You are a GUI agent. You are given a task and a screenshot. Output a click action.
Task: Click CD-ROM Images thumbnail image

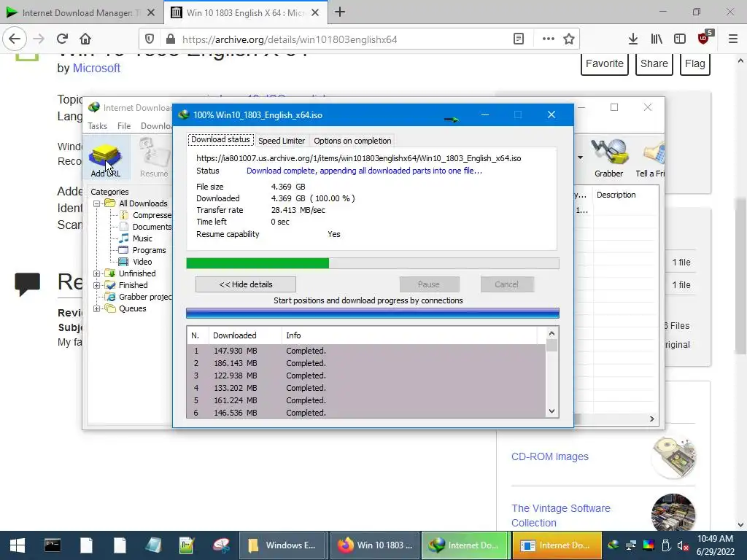[673, 456]
